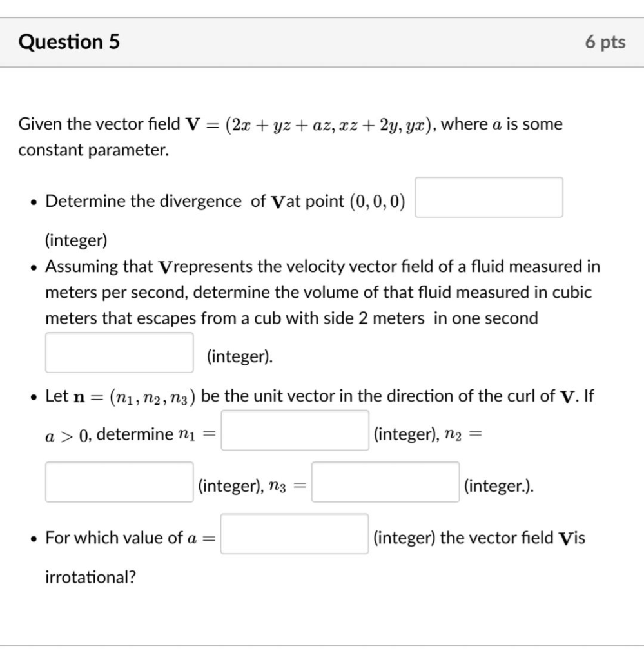The width and height of the screenshot is (644, 660).
Task: Click the n1 answer input field
Action: pyautogui.click(x=294, y=430)
